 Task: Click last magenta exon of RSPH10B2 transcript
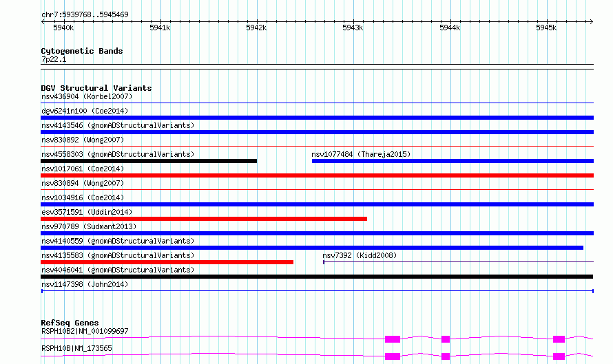[x=559, y=339]
